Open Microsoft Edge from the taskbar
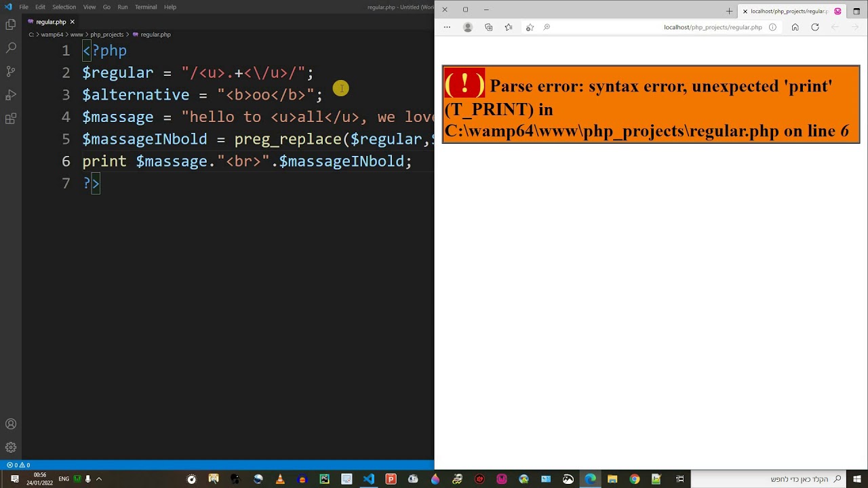This screenshot has width=868, height=488. [590, 479]
